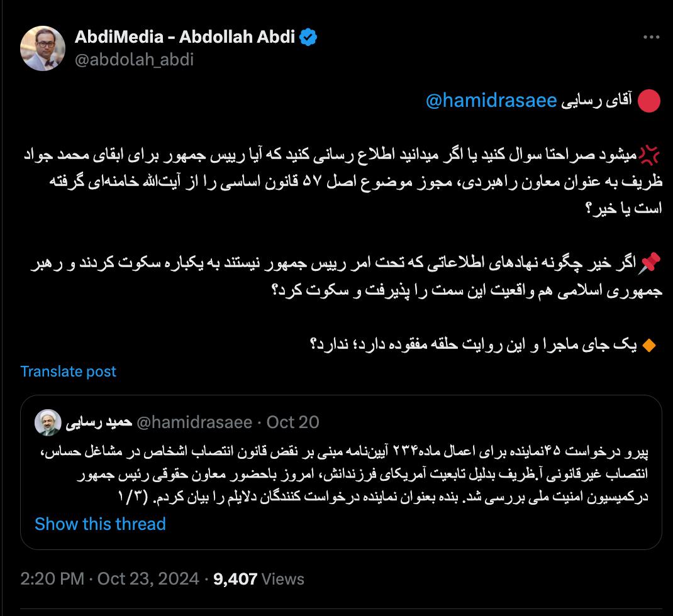Click the pushpin emoji
The width and height of the screenshot is (673, 616).
click(x=649, y=263)
